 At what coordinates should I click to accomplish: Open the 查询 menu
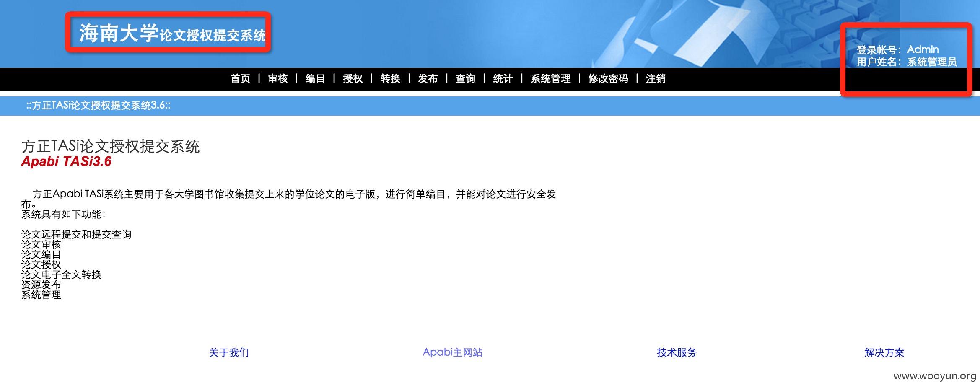[x=465, y=79]
